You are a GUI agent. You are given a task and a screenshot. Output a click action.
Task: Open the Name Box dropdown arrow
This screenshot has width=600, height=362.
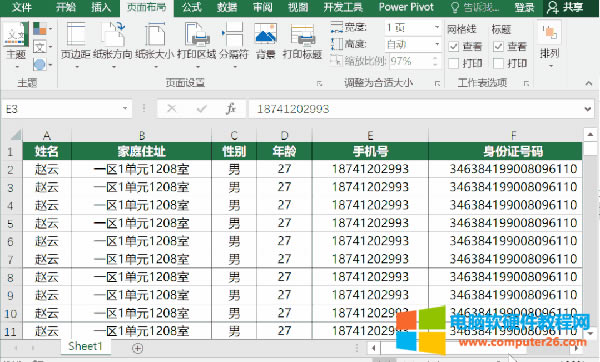click(125, 109)
